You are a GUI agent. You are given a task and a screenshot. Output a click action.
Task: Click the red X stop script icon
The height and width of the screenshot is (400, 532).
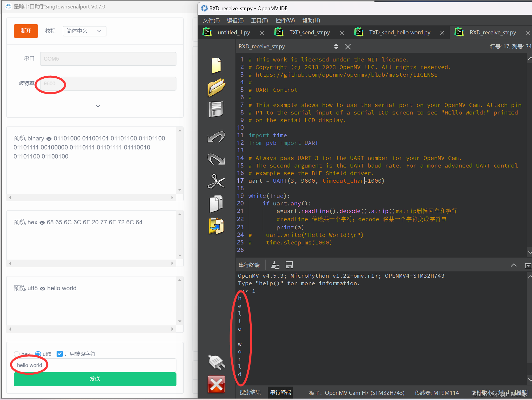(216, 384)
